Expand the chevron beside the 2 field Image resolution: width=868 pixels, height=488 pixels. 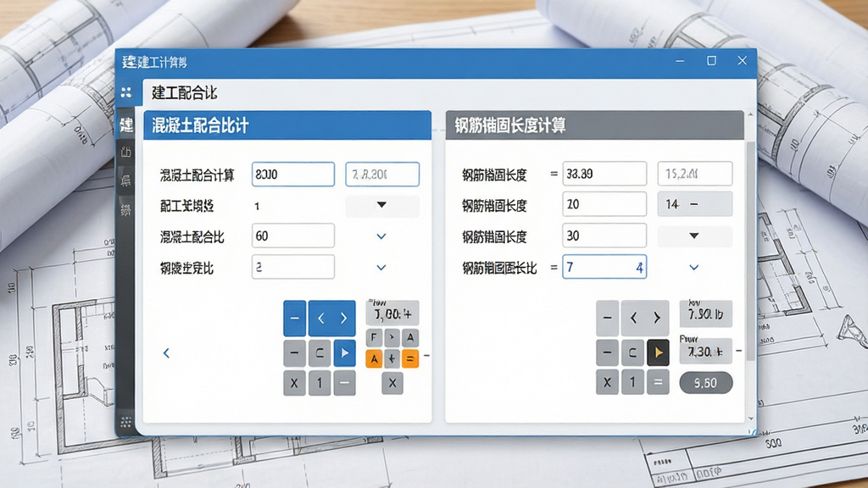pos(381,267)
